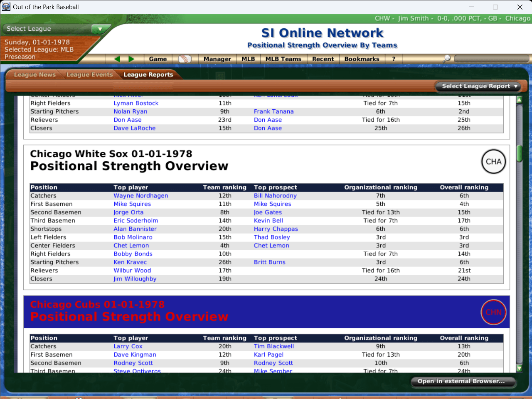Open the MLB Teams menu
532x399 pixels.
point(283,59)
